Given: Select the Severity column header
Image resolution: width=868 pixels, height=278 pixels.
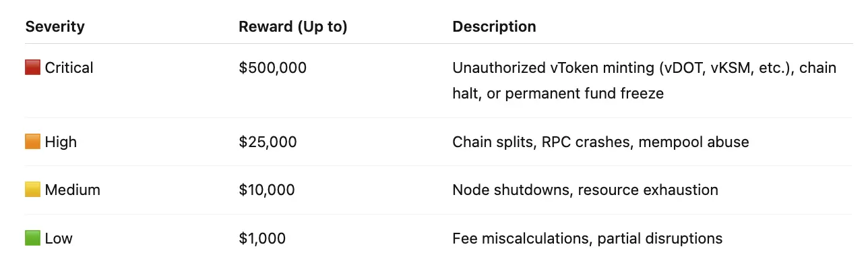Looking at the screenshot, I should coord(55,27).
